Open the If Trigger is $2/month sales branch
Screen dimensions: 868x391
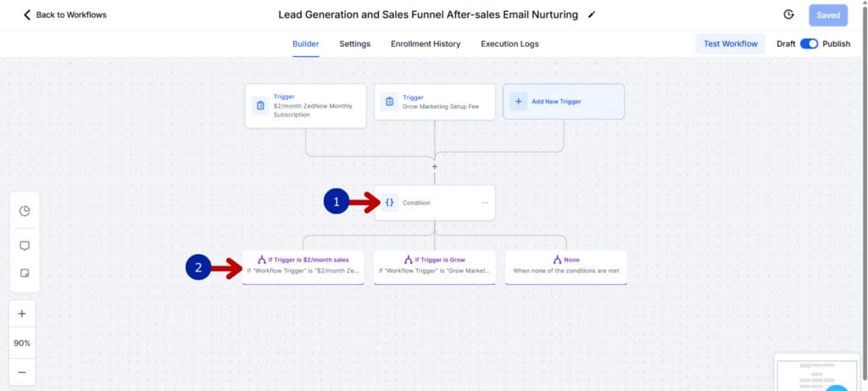(x=303, y=267)
